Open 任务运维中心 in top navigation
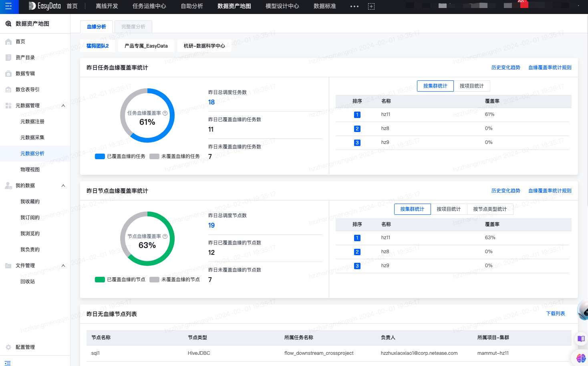 click(149, 6)
